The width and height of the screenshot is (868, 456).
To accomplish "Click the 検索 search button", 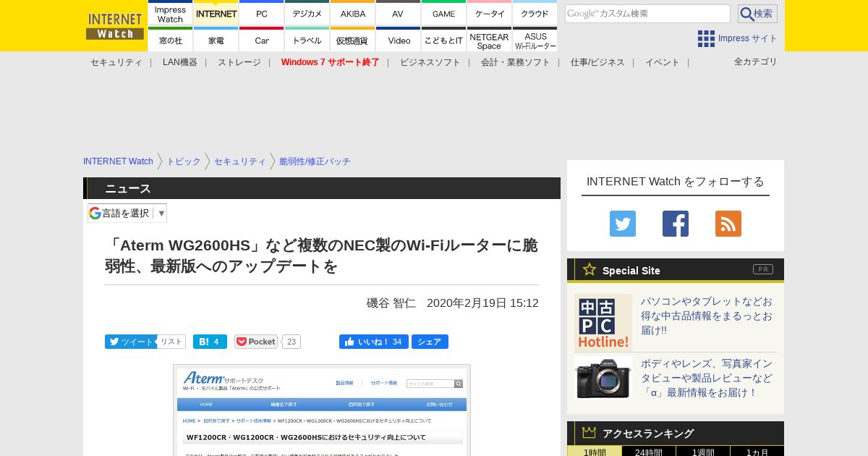I will coord(757,14).
